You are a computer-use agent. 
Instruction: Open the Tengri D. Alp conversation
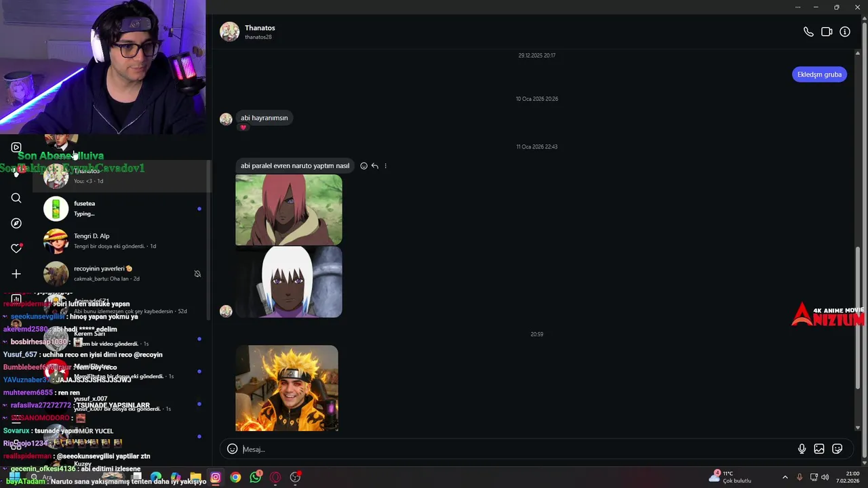122,241
